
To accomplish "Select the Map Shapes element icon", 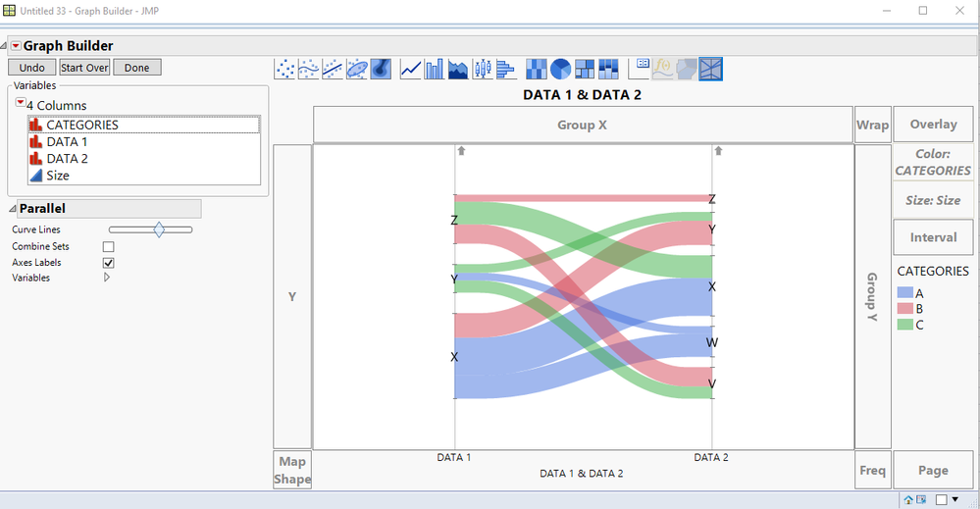I will (x=687, y=69).
